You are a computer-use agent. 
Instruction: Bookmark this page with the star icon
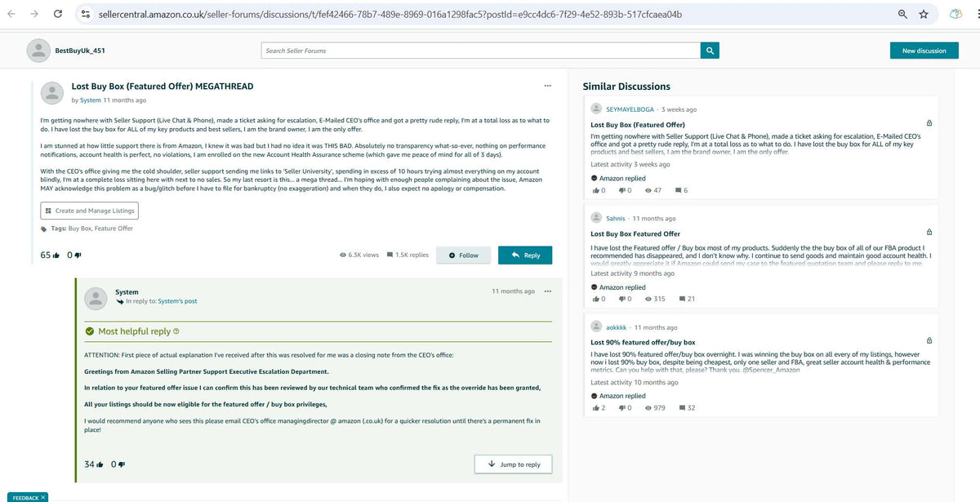point(924,14)
